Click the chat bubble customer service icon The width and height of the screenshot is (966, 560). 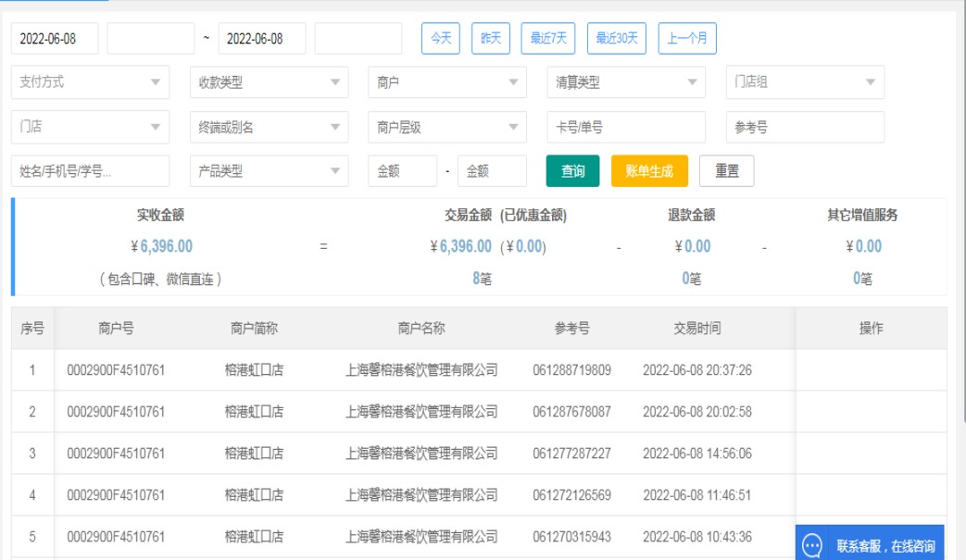(812, 545)
